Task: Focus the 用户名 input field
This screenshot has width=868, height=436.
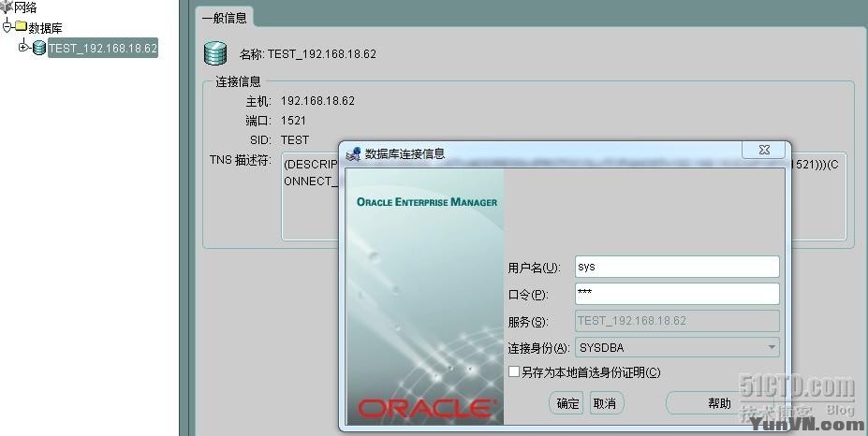Action: click(677, 266)
